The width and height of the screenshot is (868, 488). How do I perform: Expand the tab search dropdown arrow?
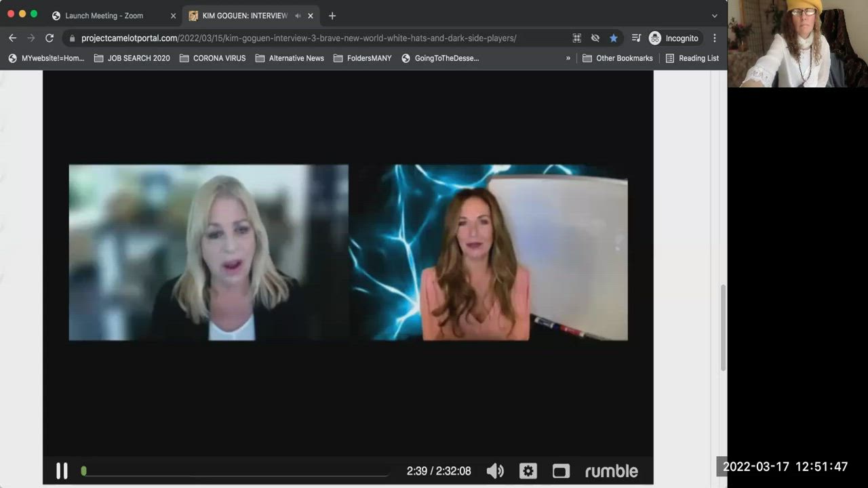(x=714, y=16)
